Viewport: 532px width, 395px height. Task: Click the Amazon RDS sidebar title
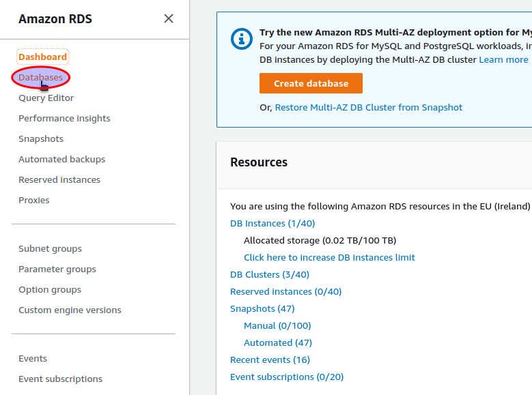coord(55,19)
